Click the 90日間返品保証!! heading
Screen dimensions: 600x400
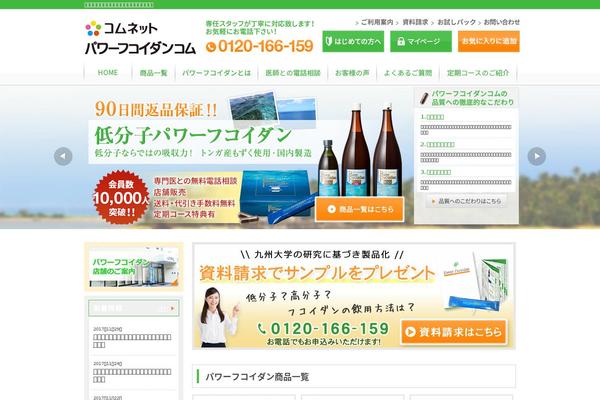click(x=156, y=109)
